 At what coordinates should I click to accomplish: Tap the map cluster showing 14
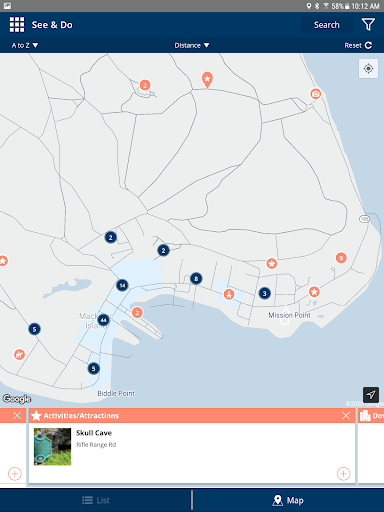122,285
